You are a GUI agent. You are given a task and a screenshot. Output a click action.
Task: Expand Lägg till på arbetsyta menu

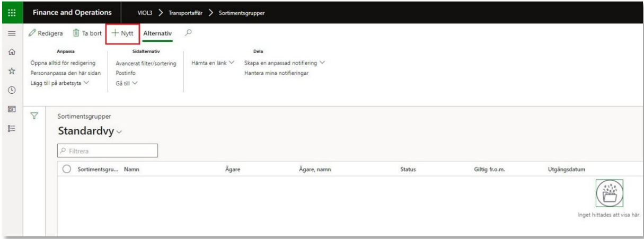pyautogui.click(x=59, y=83)
